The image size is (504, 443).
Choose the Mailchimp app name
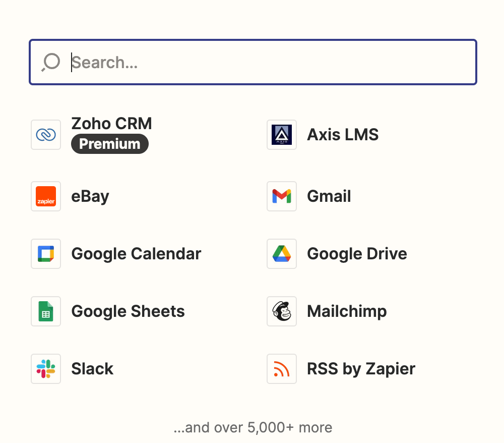coord(347,311)
